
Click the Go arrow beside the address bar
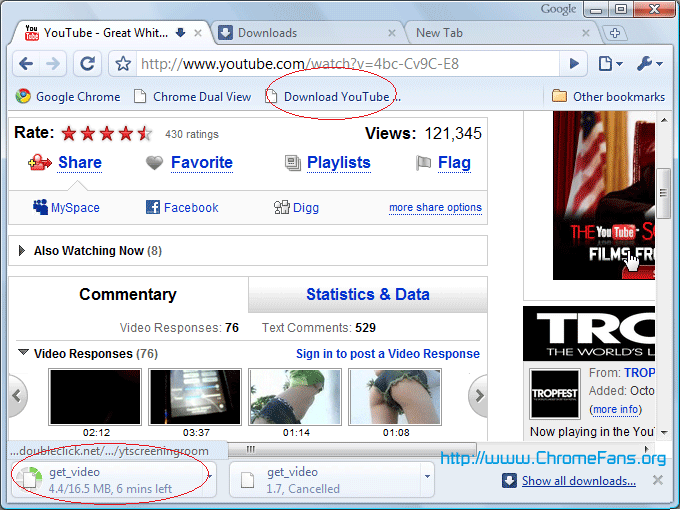[x=574, y=64]
